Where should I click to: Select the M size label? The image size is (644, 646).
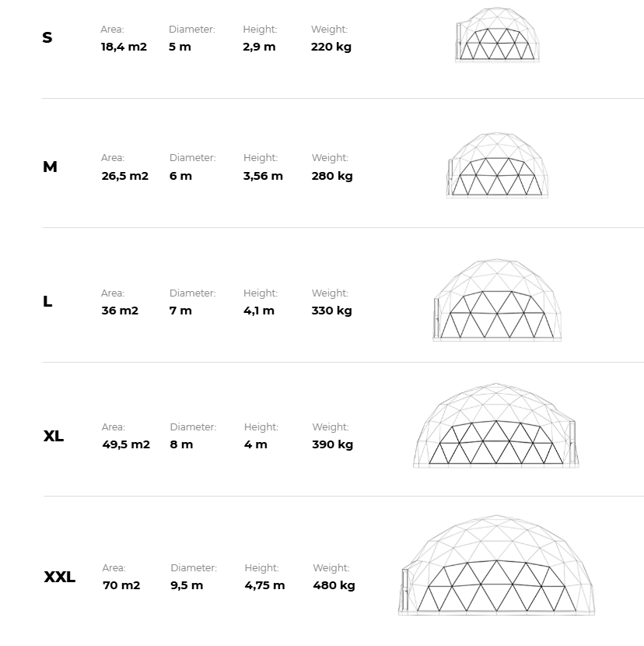[50, 167]
